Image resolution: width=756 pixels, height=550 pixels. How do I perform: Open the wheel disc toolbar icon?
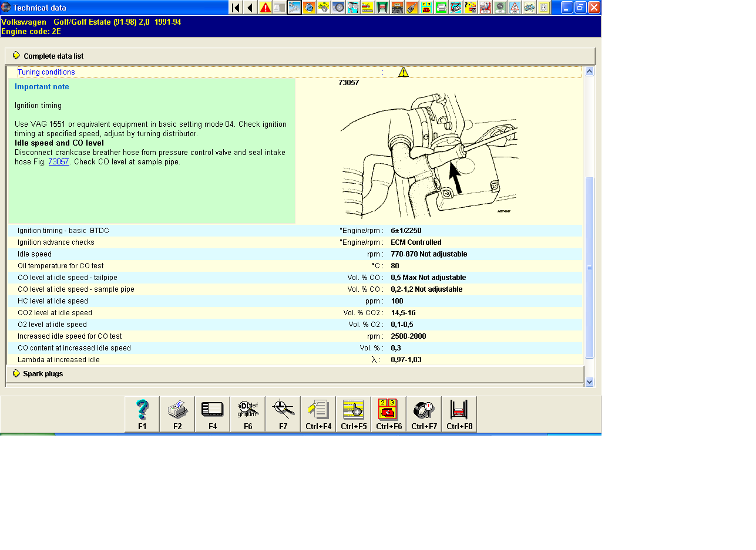coord(338,8)
